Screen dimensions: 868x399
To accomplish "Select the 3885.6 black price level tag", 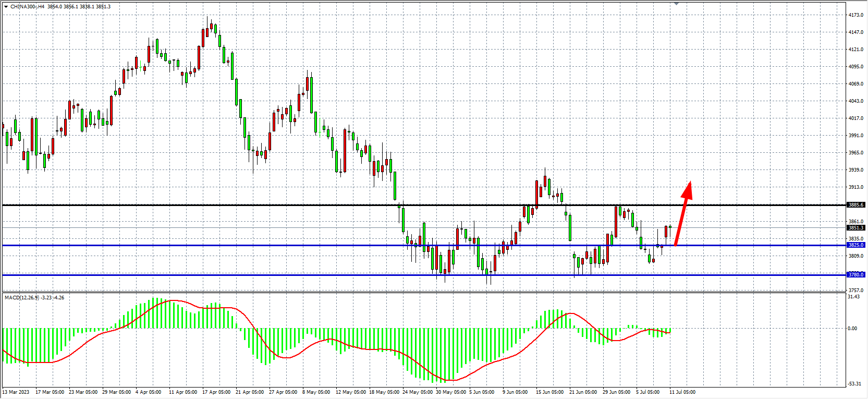I will [x=856, y=205].
